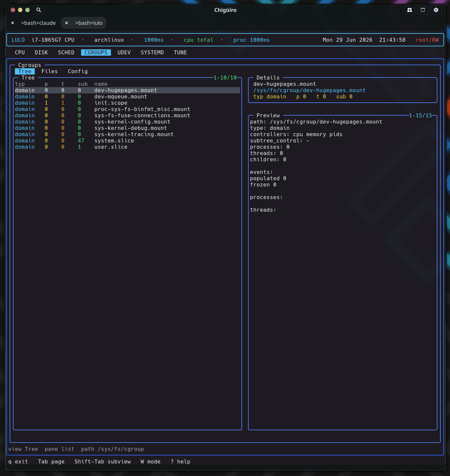450x476 pixels.
Task: Switch to the >bash>lulo terminal tab
Action: tap(89, 23)
